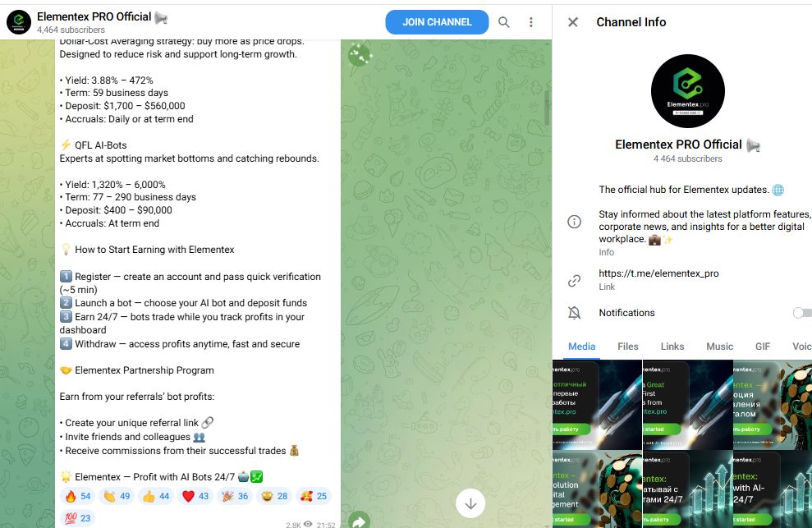Toggle the Notifications switch
The image size is (812, 528).
(803, 313)
